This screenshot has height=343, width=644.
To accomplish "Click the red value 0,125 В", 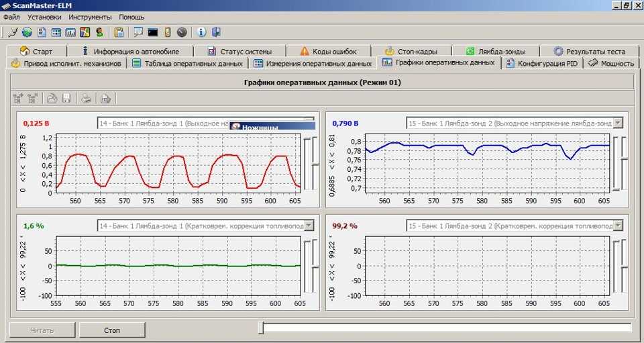I will point(36,124).
